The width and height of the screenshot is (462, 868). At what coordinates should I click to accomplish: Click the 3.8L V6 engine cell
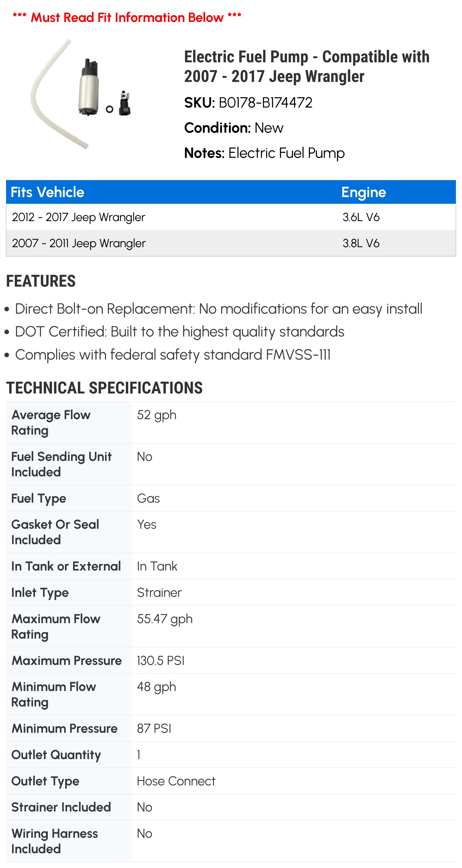(x=361, y=243)
